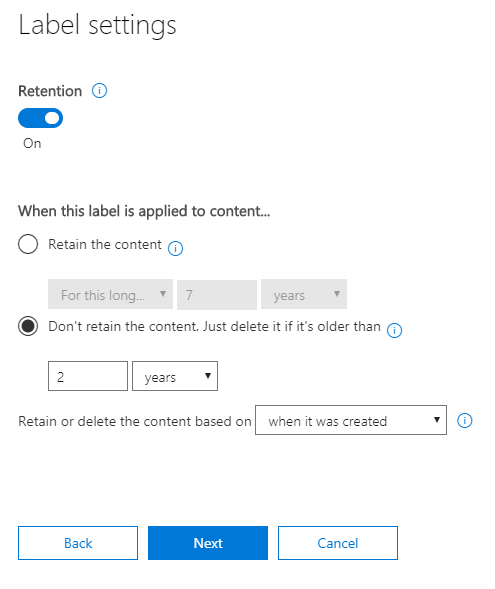Cancel the label settings wizard

point(338,543)
